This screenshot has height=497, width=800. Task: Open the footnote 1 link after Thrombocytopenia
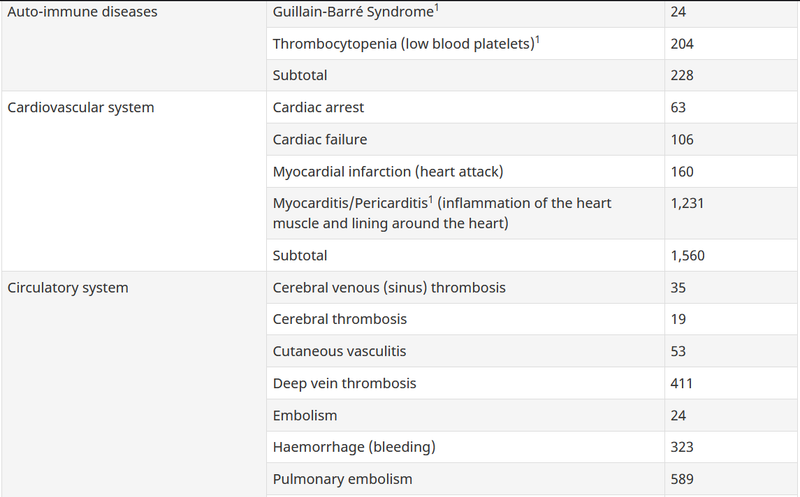(x=538, y=39)
